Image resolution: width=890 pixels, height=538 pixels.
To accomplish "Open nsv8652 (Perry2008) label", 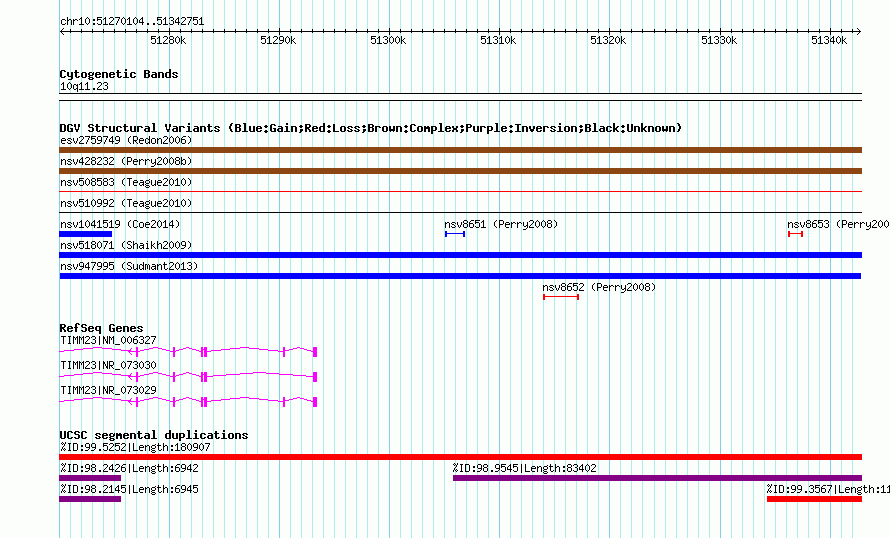I will pos(599,287).
